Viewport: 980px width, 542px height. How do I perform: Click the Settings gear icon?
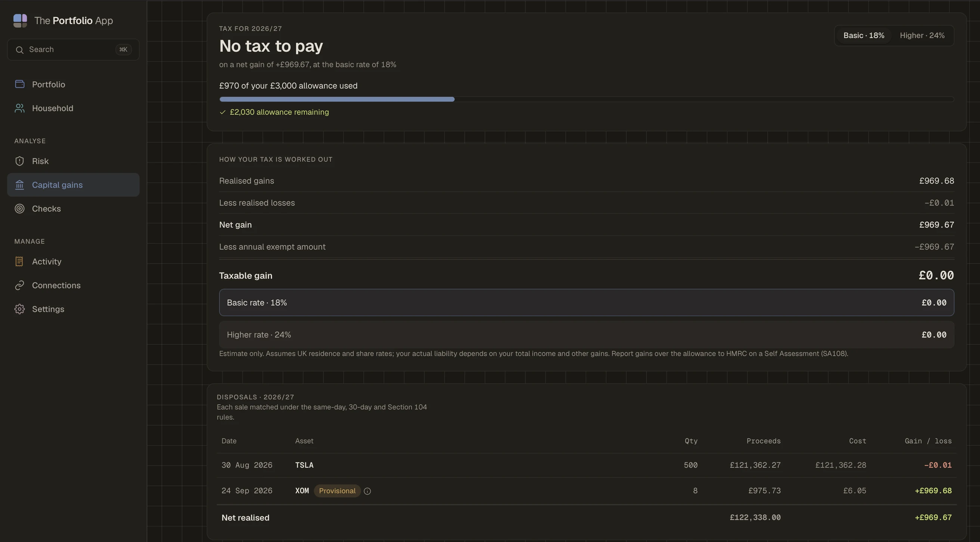tap(19, 309)
